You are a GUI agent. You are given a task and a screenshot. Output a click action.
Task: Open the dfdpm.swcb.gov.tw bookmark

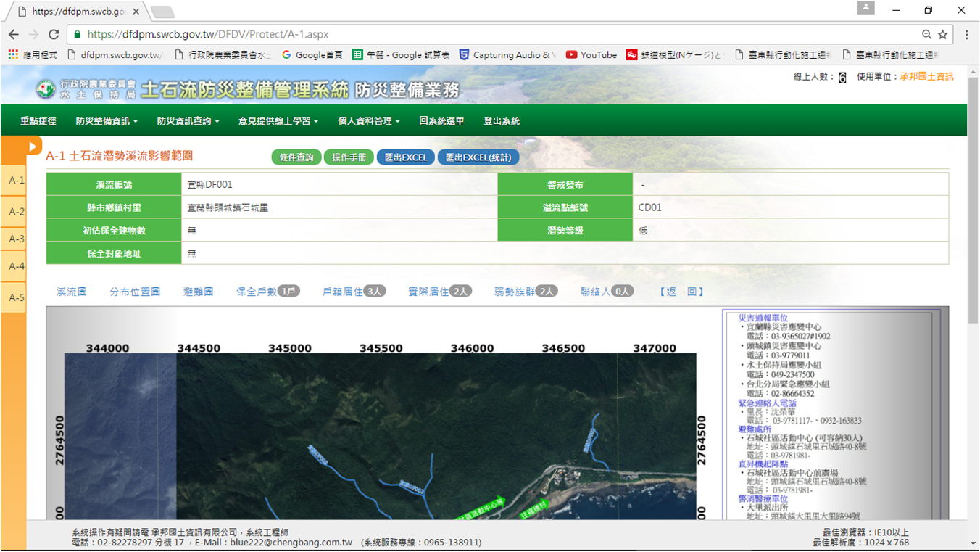[116, 54]
